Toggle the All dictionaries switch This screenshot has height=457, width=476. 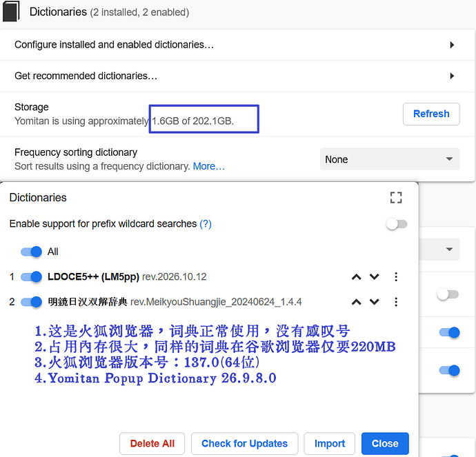[x=31, y=252]
